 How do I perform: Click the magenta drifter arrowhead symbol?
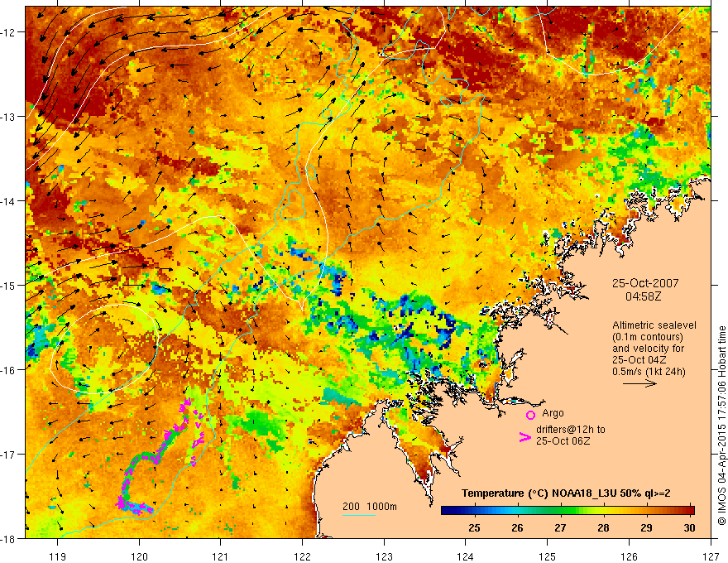(524, 437)
